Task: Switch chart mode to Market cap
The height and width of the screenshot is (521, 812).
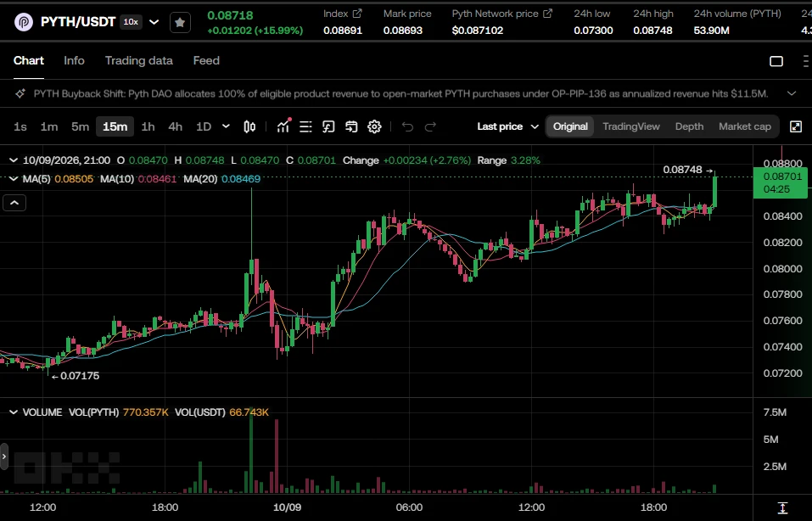Action: coord(745,126)
